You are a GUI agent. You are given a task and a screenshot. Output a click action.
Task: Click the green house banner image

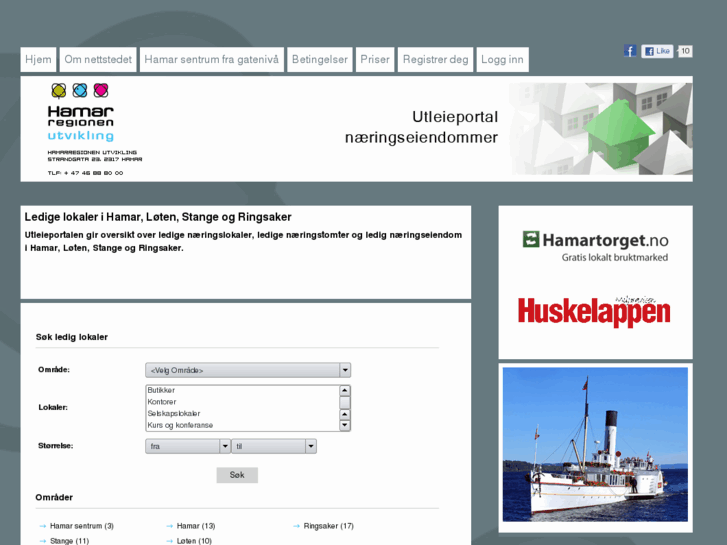601,129
